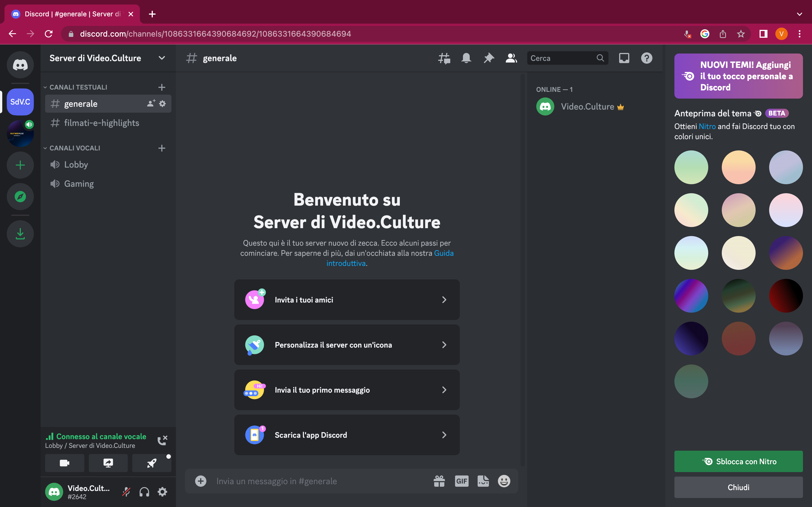The height and width of the screenshot is (507, 812).
Task: Collapse the CANALI VOCALI category
Action: (45, 148)
